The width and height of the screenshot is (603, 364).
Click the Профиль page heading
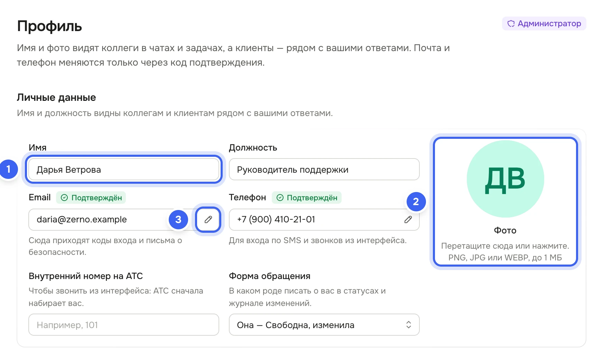click(49, 26)
